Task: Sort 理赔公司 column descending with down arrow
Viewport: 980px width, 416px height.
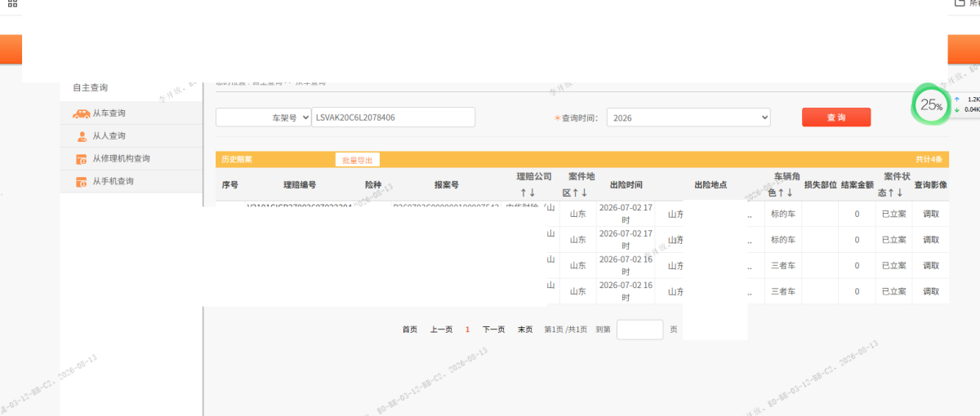Action: [532, 193]
